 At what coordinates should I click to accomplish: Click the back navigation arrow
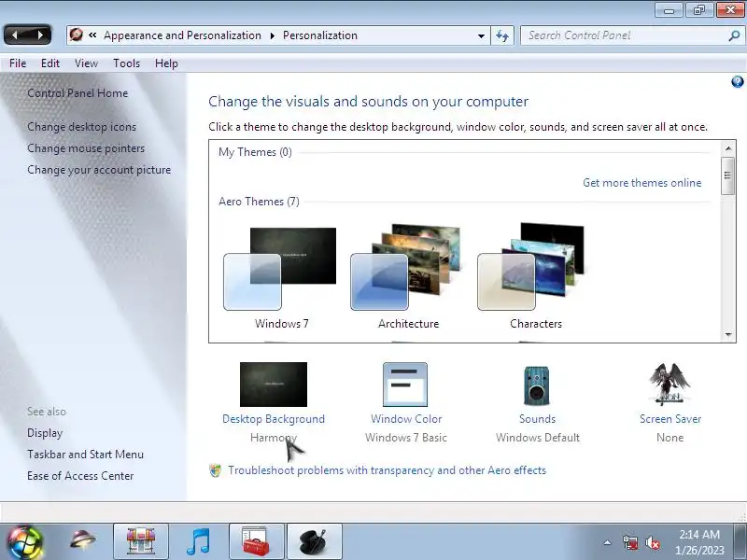[15, 35]
